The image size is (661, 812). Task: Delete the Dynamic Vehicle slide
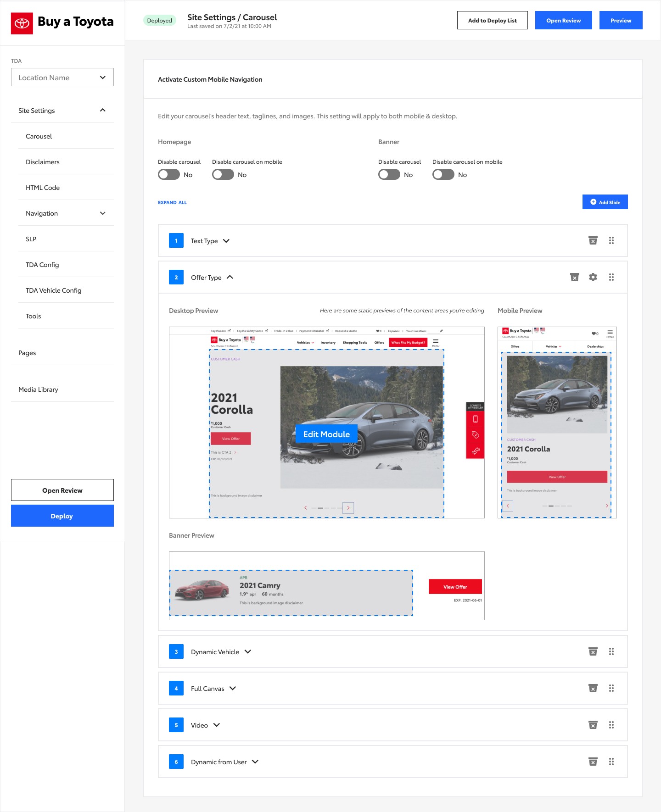(593, 651)
